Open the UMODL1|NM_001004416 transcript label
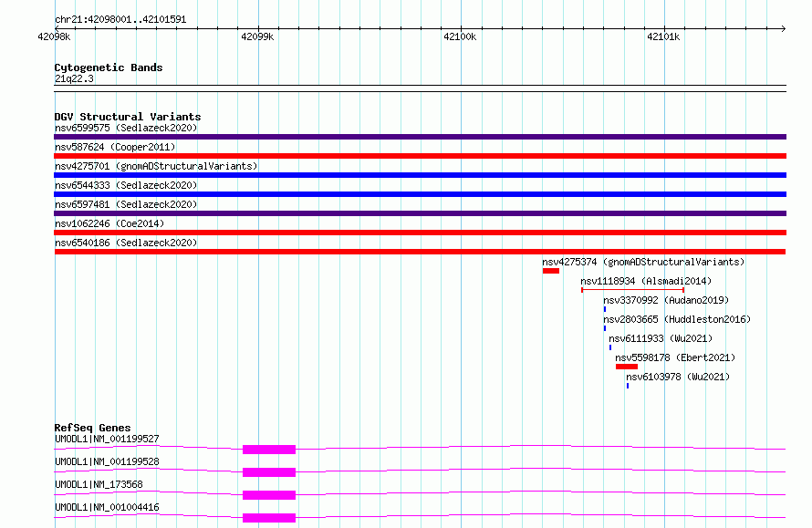The image size is (812, 528). point(107,507)
